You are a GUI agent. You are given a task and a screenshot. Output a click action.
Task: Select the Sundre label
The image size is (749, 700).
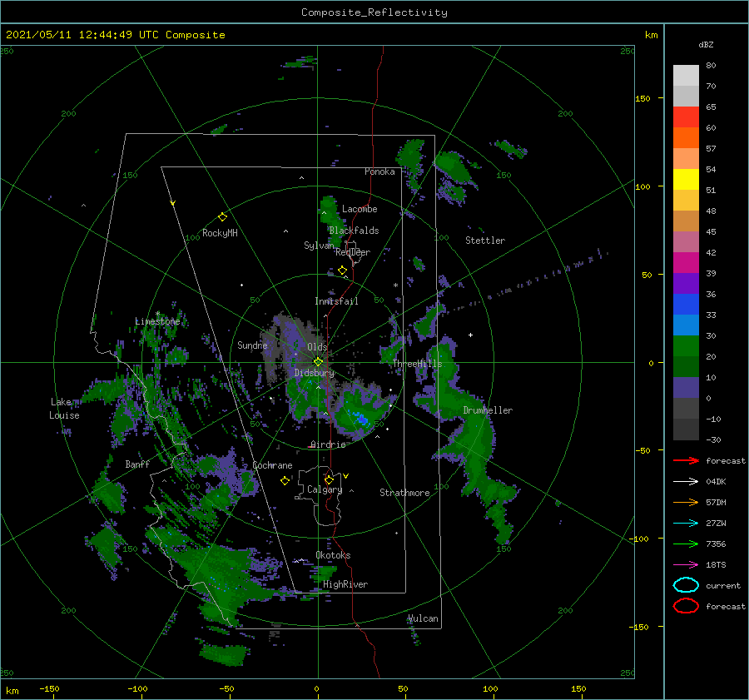click(252, 345)
